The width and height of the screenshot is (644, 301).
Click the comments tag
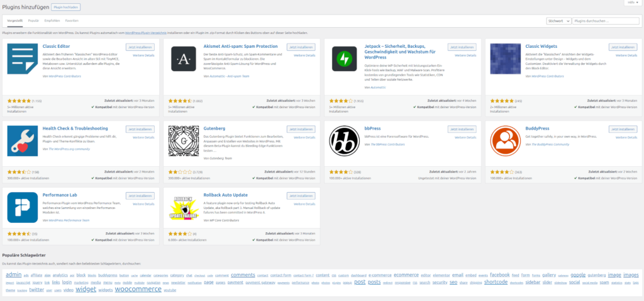(x=243, y=275)
